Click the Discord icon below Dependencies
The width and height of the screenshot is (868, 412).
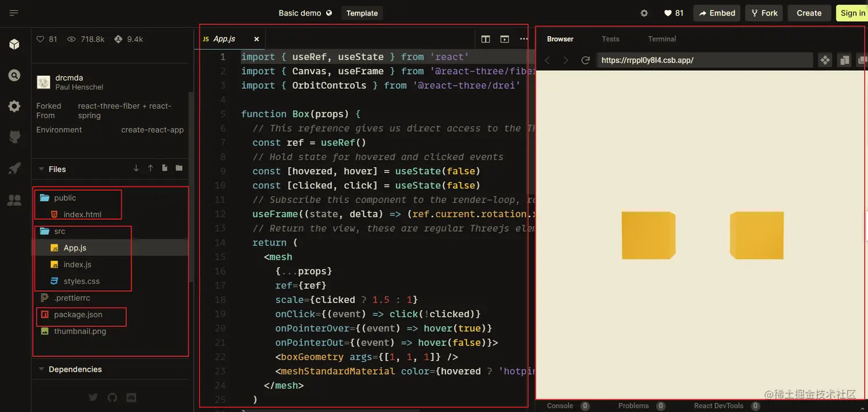[131, 397]
